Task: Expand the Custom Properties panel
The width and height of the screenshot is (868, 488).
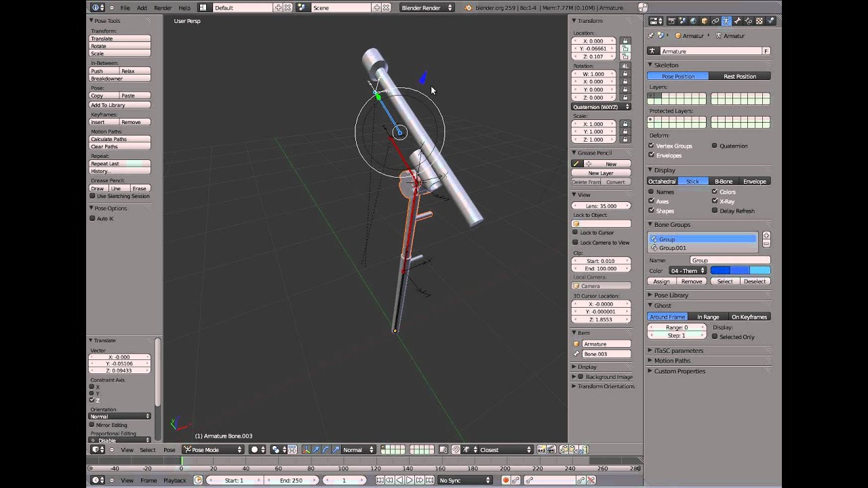Action: click(679, 371)
